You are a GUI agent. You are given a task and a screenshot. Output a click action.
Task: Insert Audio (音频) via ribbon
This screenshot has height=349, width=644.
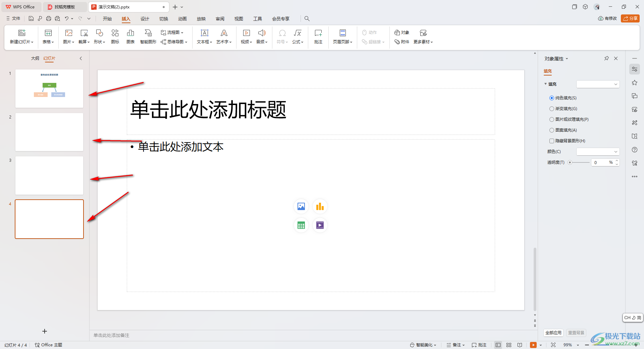[x=262, y=36]
